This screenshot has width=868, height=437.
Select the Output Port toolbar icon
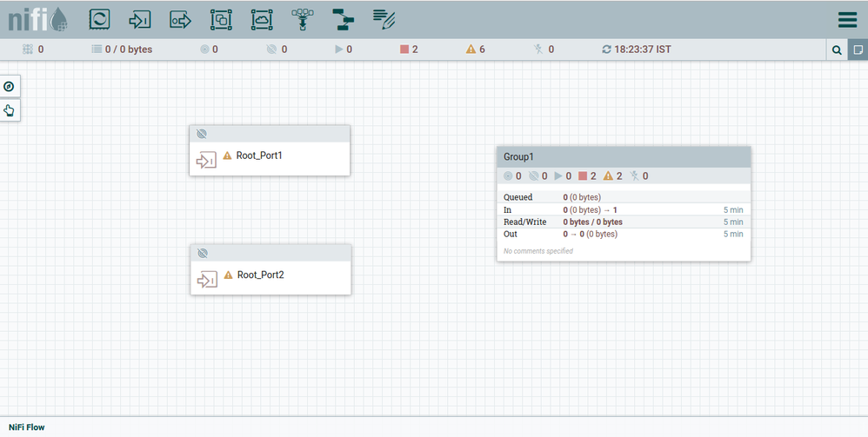tap(180, 19)
